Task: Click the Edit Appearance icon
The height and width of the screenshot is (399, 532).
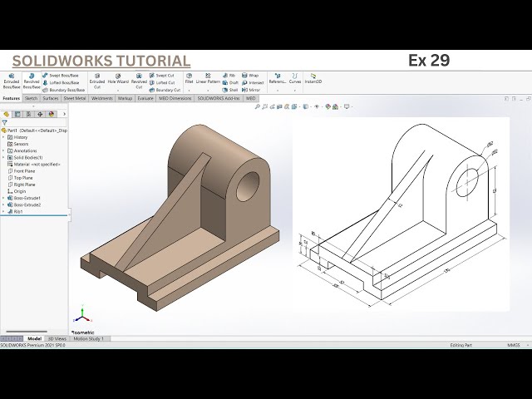Action: (328, 107)
